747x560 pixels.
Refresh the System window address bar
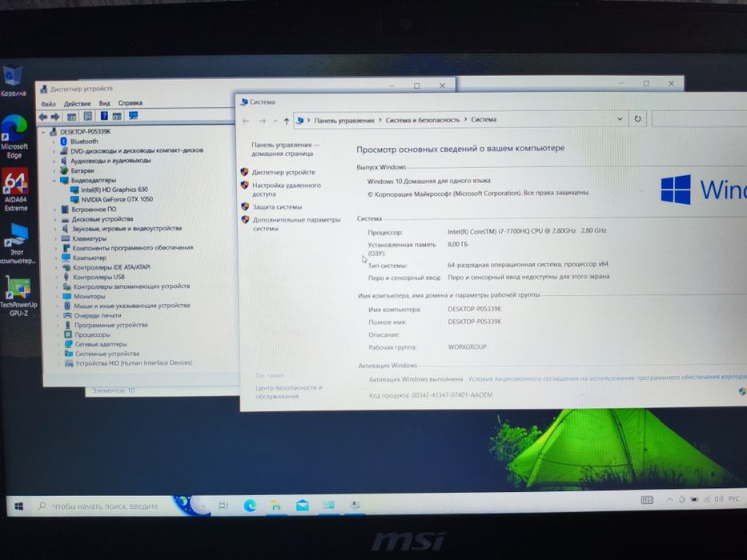(x=637, y=119)
